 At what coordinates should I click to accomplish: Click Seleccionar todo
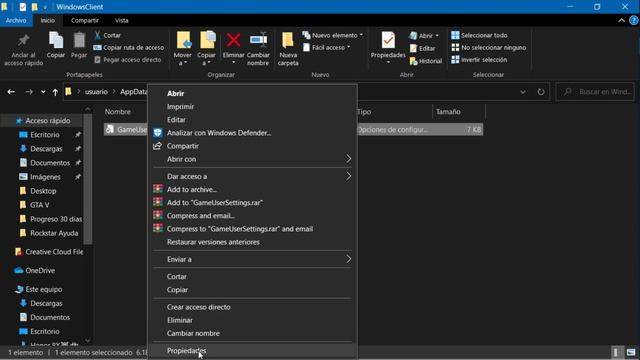click(479, 35)
